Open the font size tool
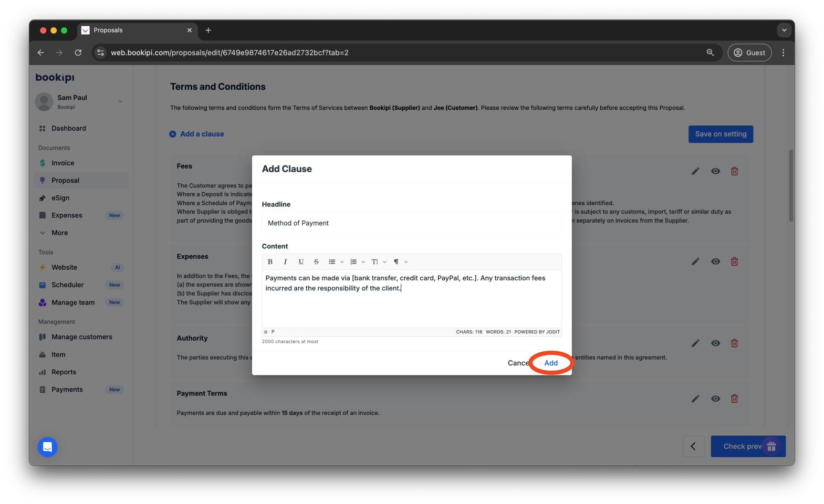This screenshot has width=824, height=504. point(375,261)
